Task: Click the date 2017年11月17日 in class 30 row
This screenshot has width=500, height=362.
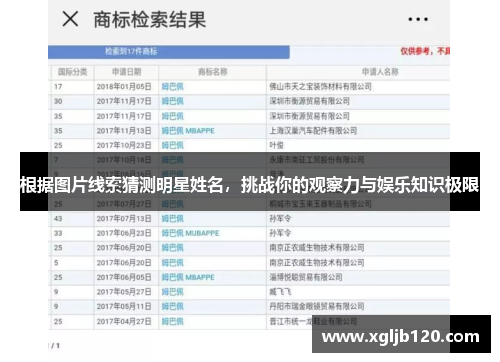Action: (x=124, y=101)
